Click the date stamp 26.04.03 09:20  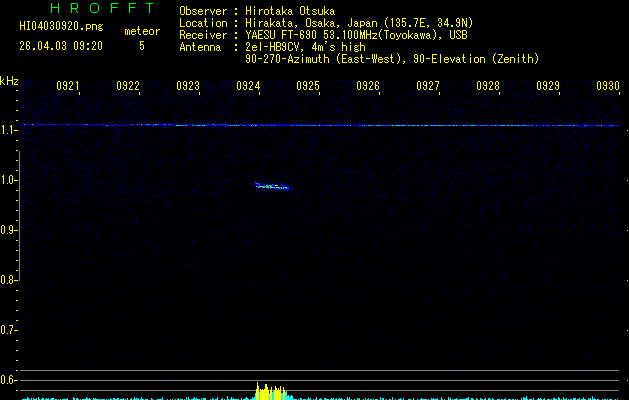(61, 46)
